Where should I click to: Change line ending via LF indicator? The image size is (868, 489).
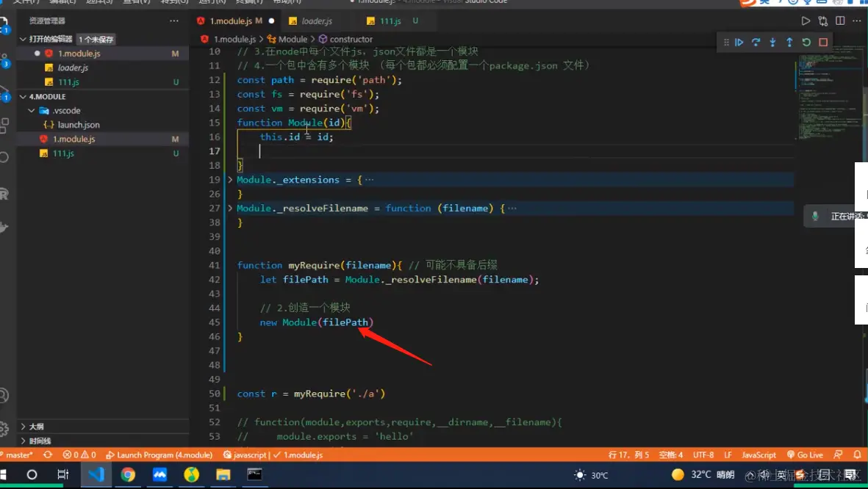tap(728, 454)
